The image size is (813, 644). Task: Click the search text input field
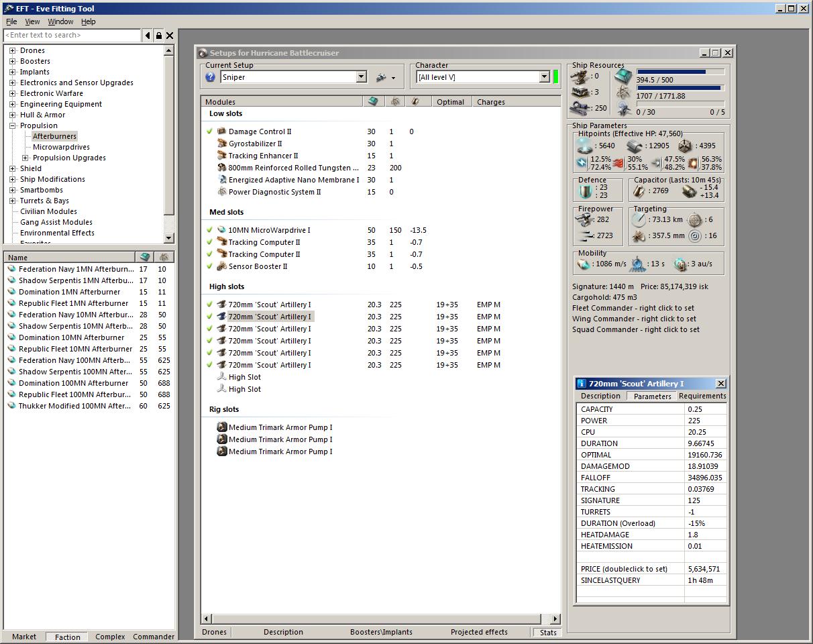click(72, 36)
